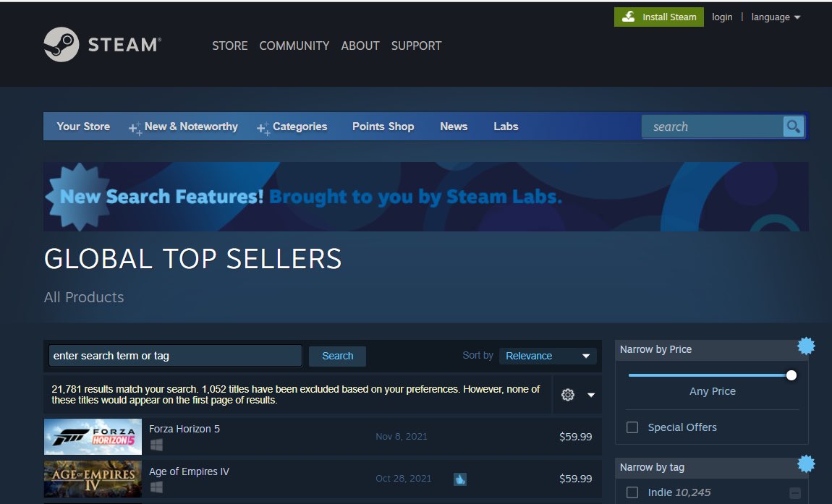Open the New & Noteworthy tab

[191, 127]
